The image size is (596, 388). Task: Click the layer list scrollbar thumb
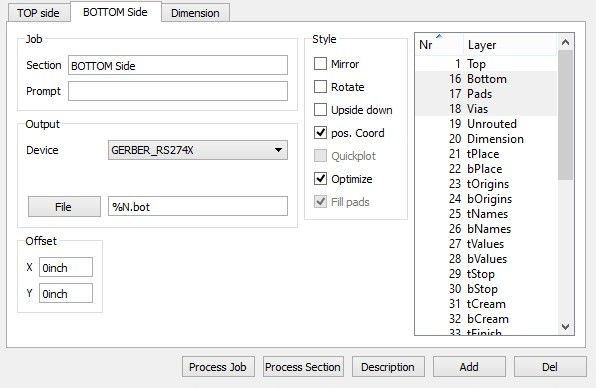click(x=565, y=115)
